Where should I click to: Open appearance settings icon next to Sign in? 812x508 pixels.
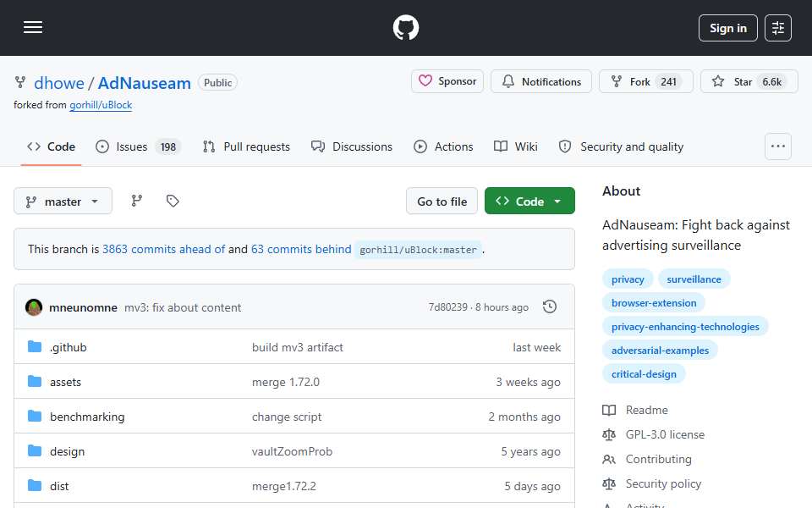tap(778, 28)
